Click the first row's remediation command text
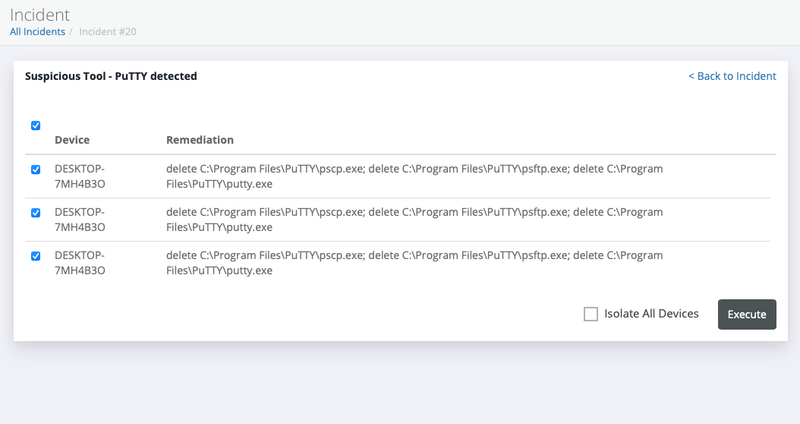 pyautogui.click(x=414, y=176)
